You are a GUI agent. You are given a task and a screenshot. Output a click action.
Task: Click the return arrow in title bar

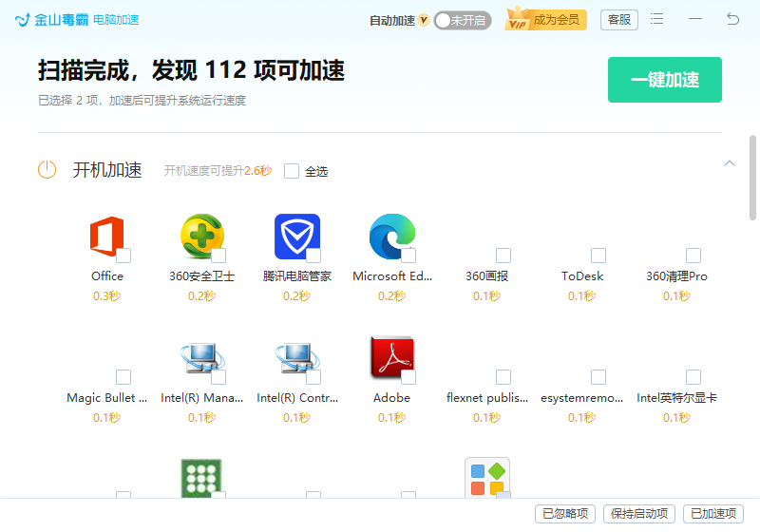(x=732, y=19)
